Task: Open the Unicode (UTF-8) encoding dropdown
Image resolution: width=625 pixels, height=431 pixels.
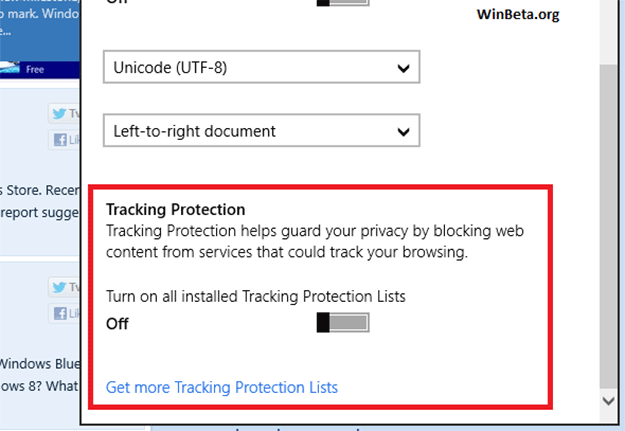Action: 260,69
